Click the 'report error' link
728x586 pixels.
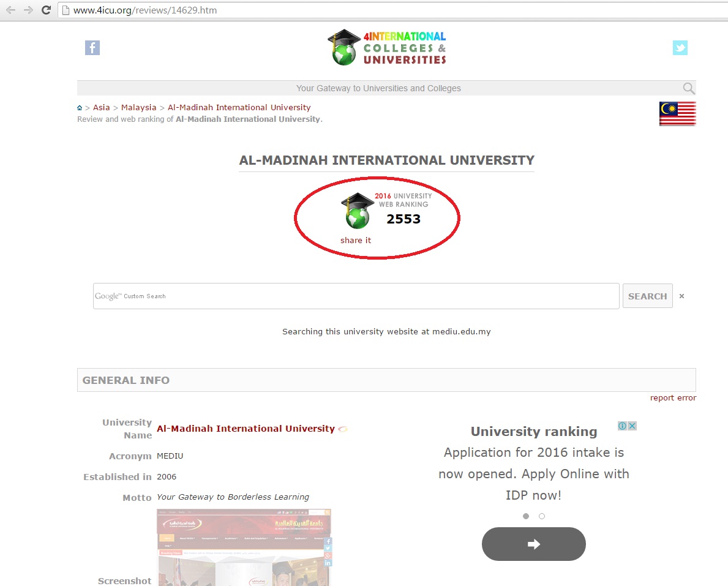[673, 397]
